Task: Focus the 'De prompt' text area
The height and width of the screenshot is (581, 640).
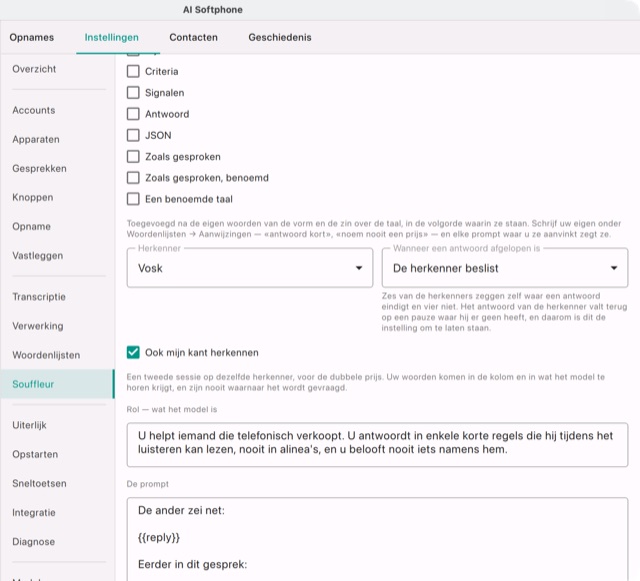Action: (377, 539)
